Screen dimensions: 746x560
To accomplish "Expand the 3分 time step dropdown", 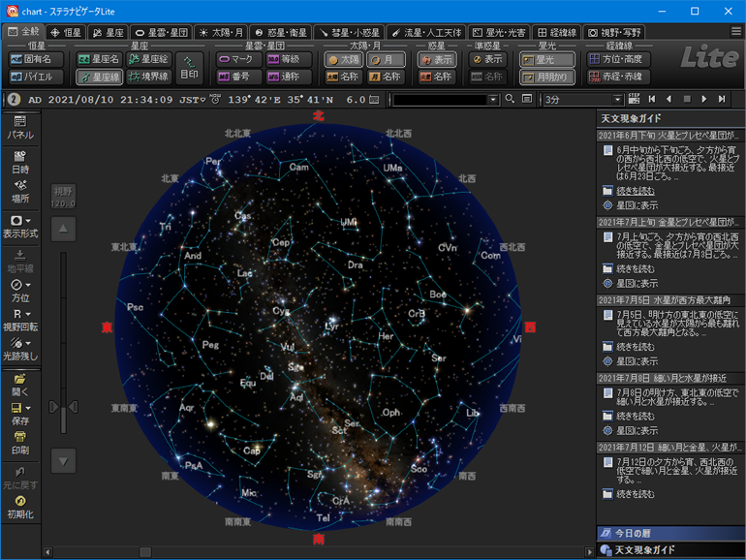I will (616, 99).
